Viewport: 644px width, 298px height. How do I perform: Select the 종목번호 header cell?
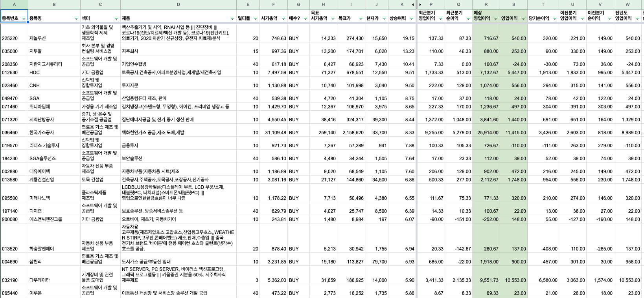[x=14, y=16]
